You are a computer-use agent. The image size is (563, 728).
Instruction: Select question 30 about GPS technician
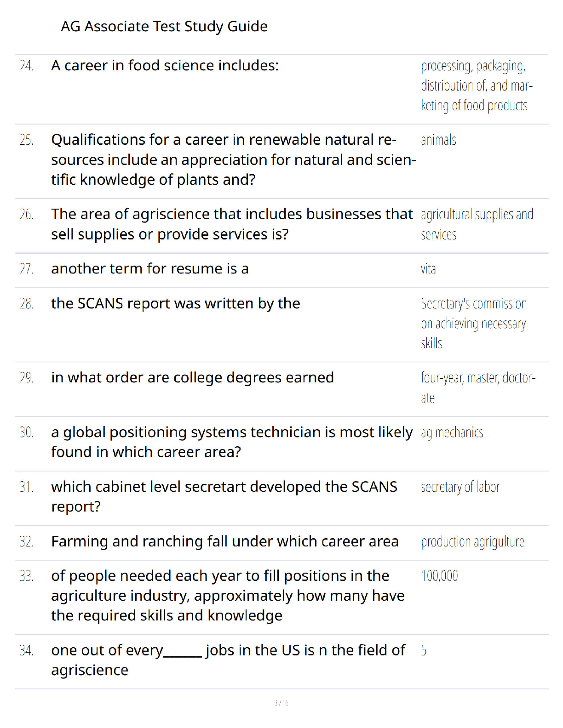pos(232,442)
